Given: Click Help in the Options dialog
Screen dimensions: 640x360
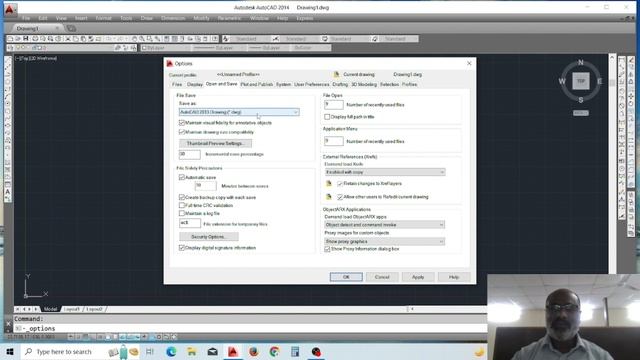Looking at the screenshot, I should 454,277.
